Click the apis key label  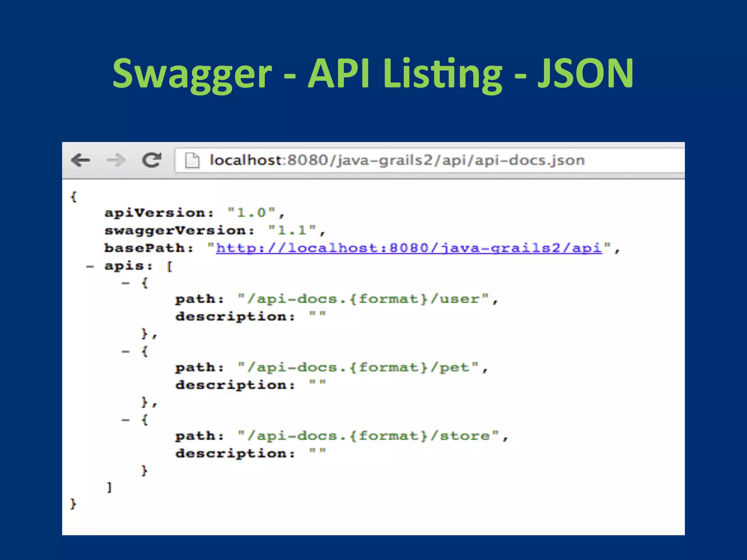coord(128,266)
